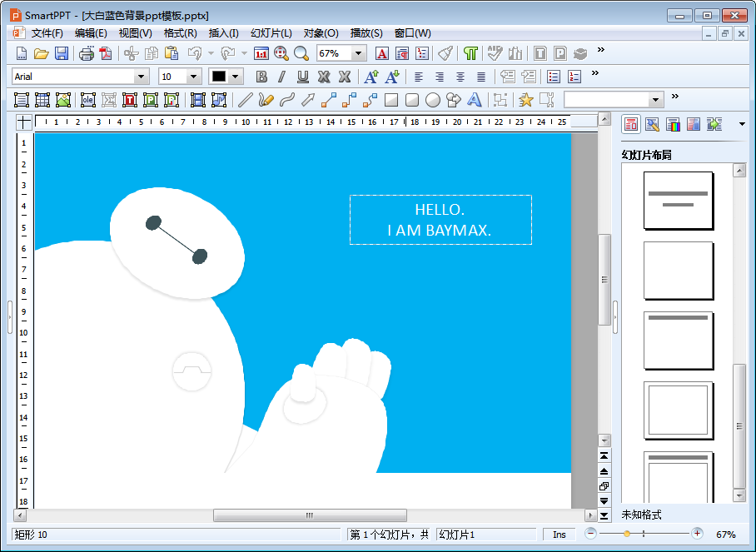756x552 pixels.
Task: Insert a rectangle shape
Action: (391, 100)
